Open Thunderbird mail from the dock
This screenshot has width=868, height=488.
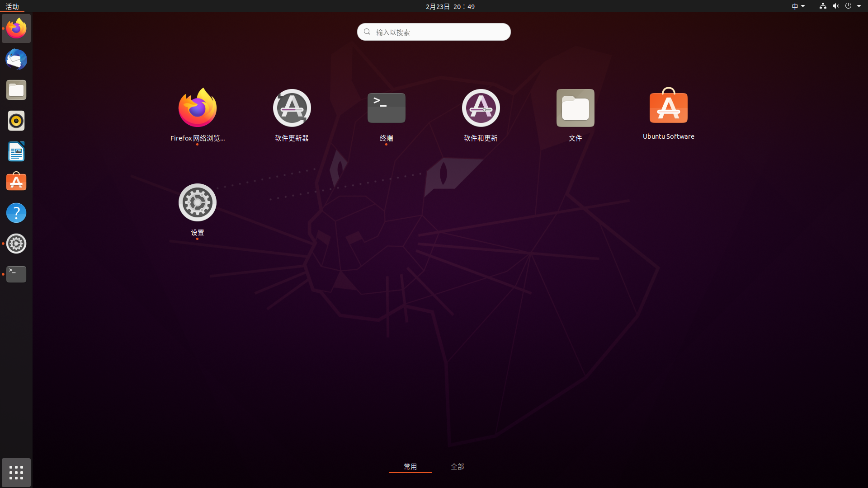tap(16, 59)
